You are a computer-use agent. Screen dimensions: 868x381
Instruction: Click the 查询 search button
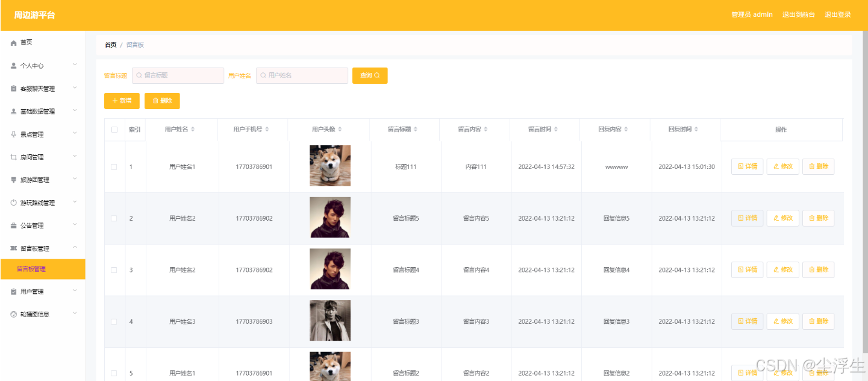370,75
